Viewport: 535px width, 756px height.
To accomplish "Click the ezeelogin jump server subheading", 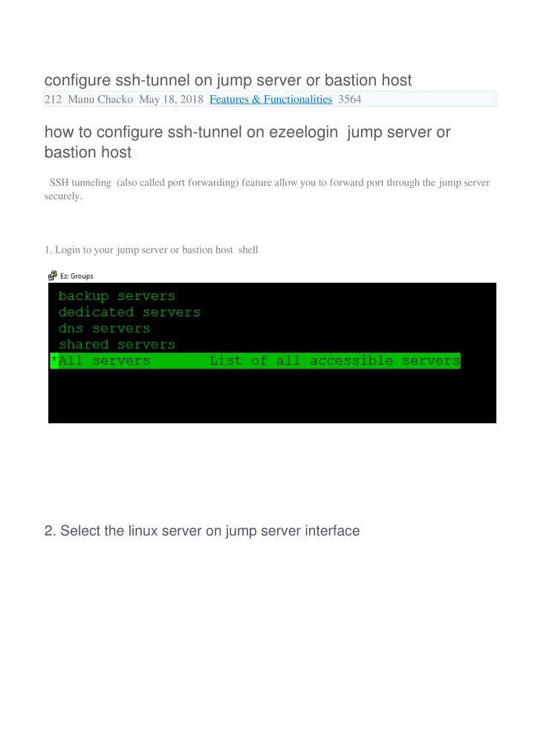I will pyautogui.click(x=247, y=142).
